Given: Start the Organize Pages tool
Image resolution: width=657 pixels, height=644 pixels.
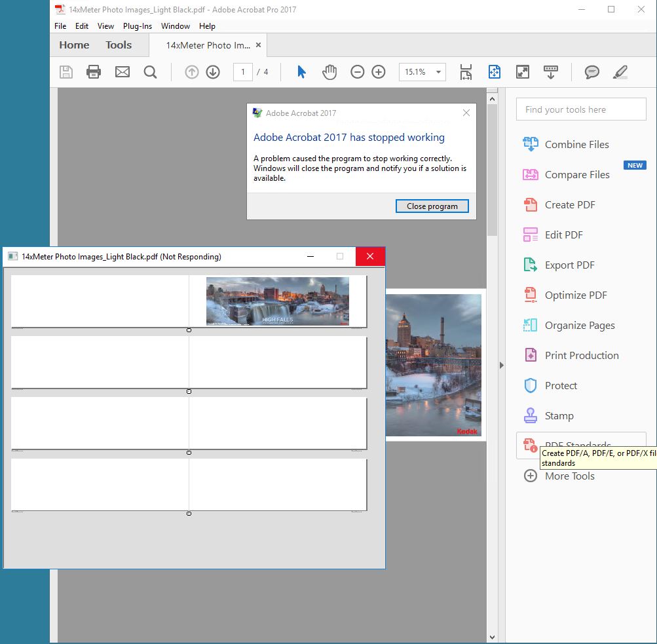Looking at the screenshot, I should click(x=579, y=325).
